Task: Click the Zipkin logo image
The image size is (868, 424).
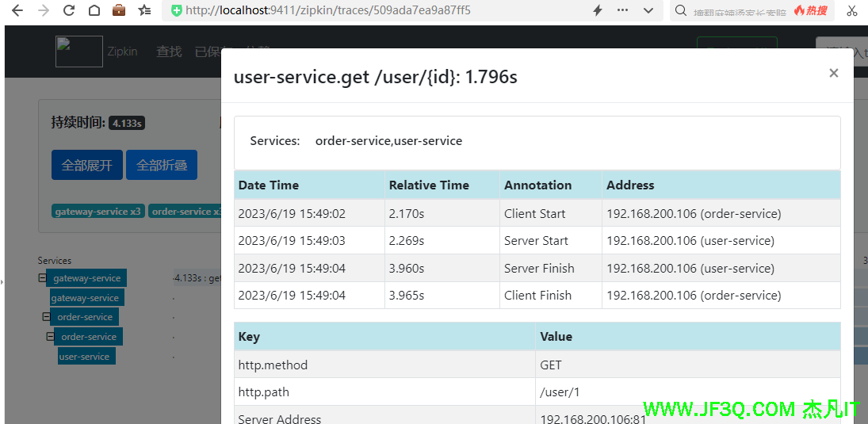Action: coord(79,52)
